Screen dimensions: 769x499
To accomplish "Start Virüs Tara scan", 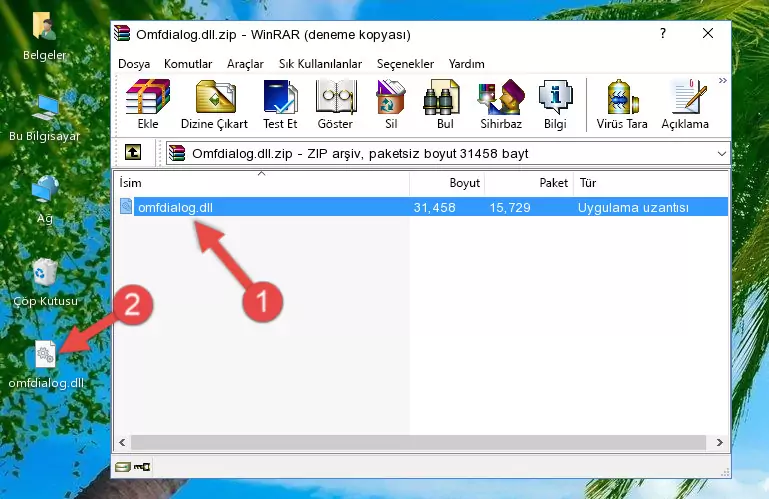I will (622, 104).
